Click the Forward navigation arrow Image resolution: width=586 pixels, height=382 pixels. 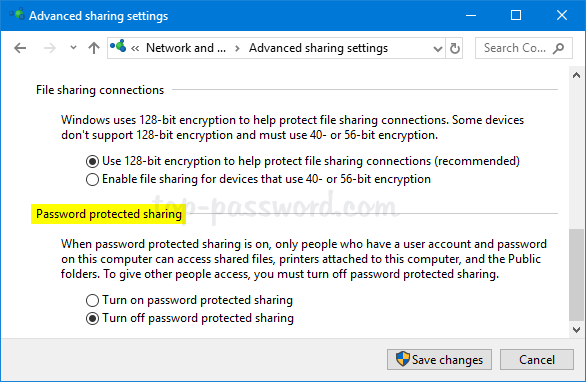click(49, 48)
